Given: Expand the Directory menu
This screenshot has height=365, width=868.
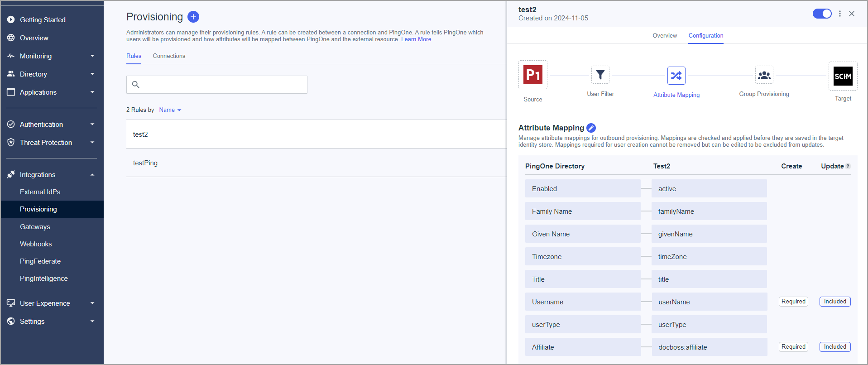Looking at the screenshot, I should 92,74.
